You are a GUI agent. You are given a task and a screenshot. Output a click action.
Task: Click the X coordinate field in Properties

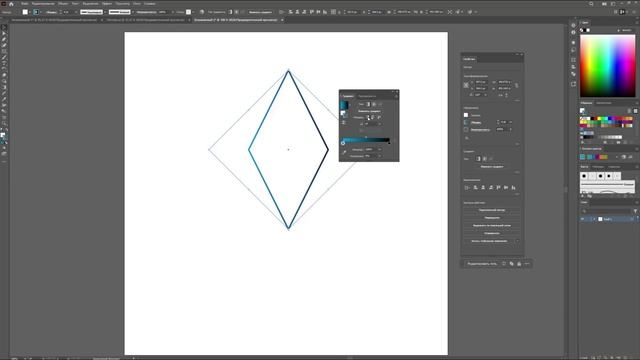[480, 82]
